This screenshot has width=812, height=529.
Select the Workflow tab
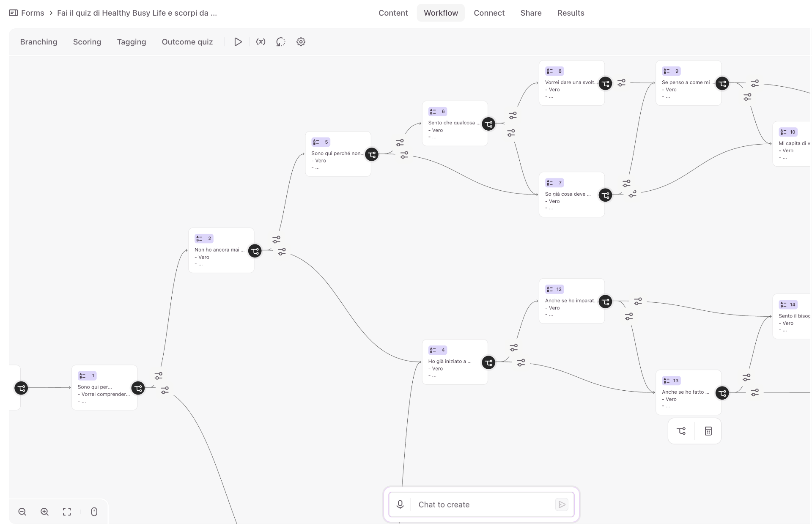pyautogui.click(x=441, y=13)
